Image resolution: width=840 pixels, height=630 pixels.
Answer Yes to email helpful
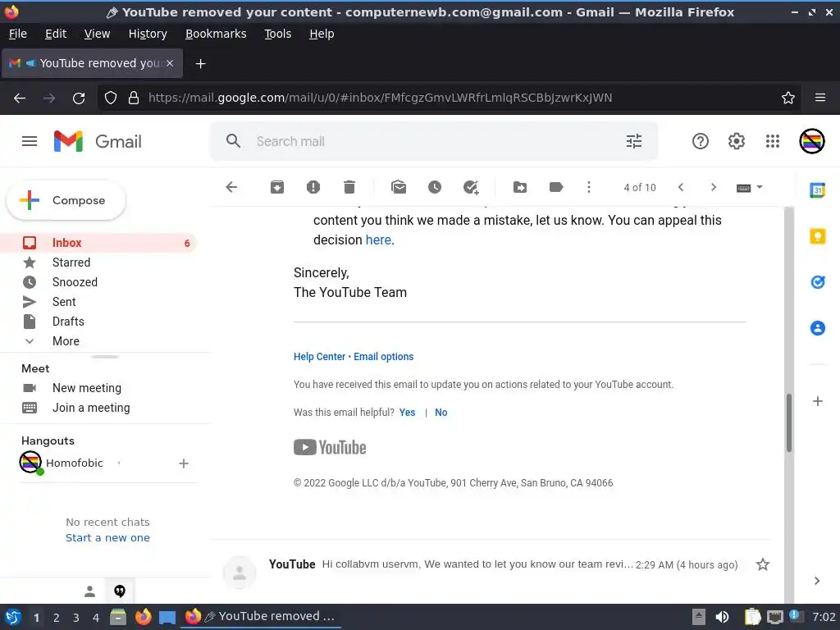point(407,413)
